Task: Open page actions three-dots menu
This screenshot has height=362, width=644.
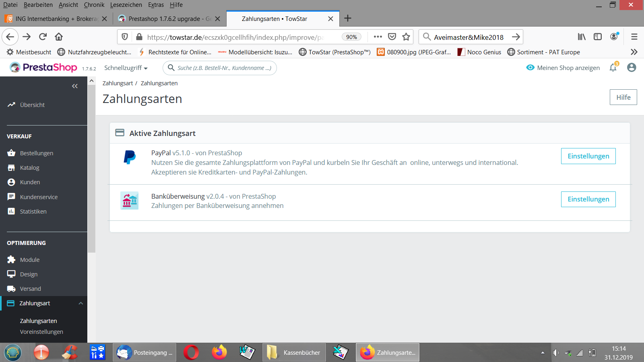Action: pos(378,37)
